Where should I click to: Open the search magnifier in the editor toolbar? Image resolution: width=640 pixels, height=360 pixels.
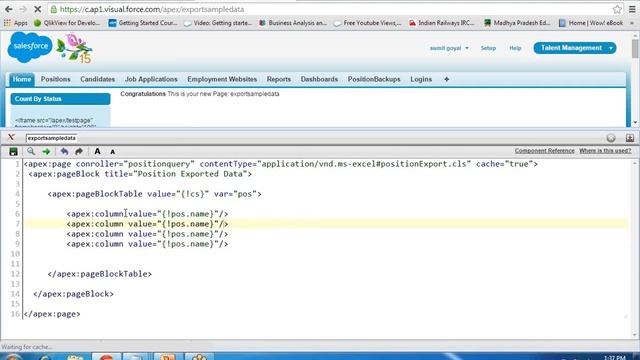[x=31, y=151]
